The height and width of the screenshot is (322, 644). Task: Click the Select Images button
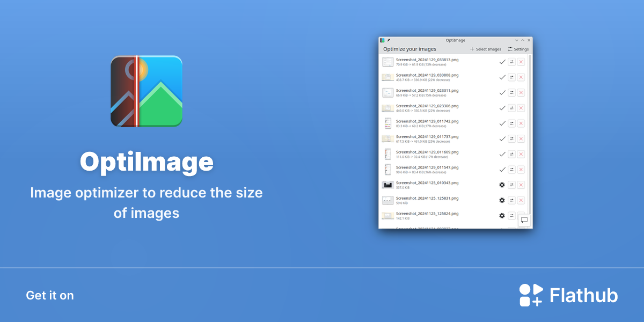[x=486, y=49]
